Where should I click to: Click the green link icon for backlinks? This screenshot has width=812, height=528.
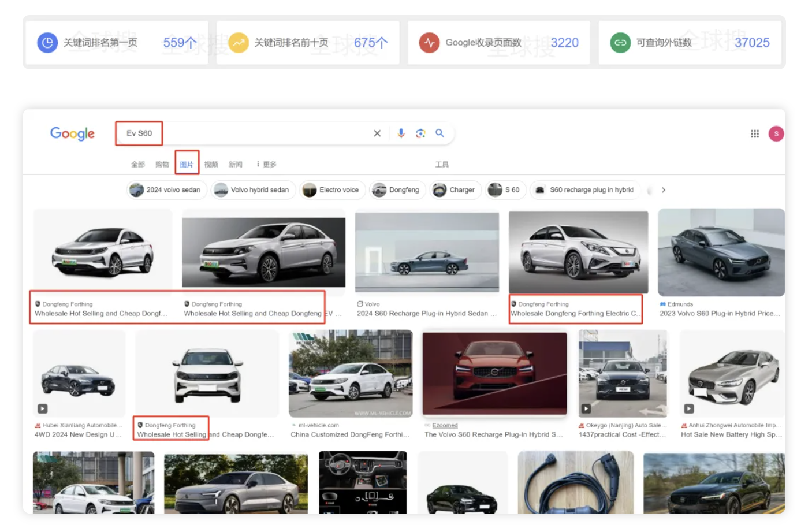(620, 43)
